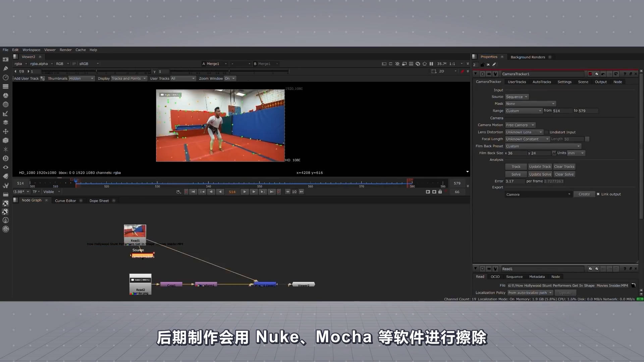644x362 pixels.
Task: Toggle the viewer lock icon in timeline
Action: [440, 192]
